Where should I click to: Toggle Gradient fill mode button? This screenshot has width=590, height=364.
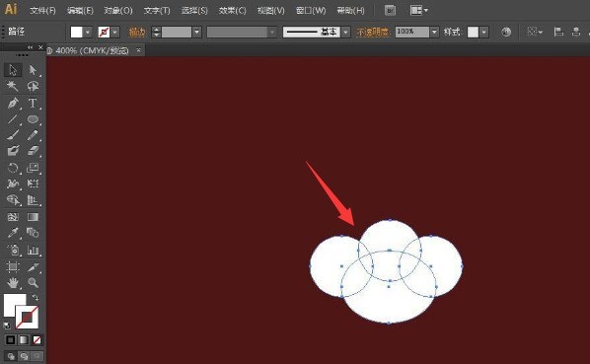(x=24, y=340)
